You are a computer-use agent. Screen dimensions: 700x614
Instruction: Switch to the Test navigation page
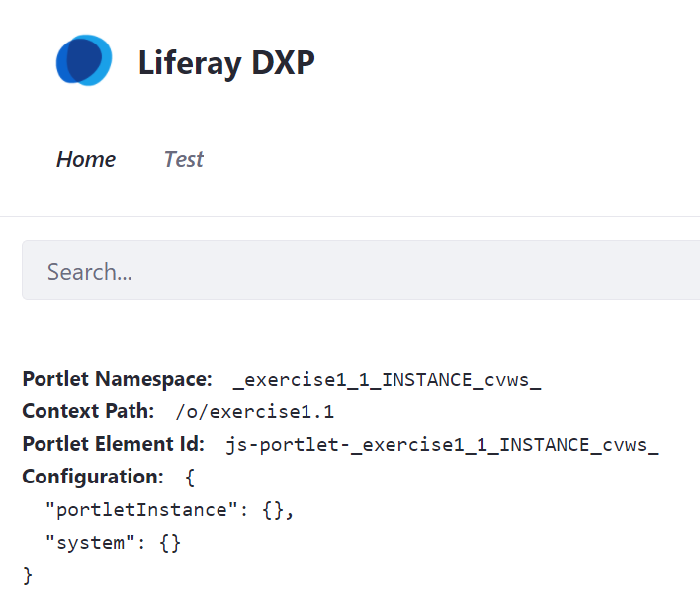click(183, 159)
